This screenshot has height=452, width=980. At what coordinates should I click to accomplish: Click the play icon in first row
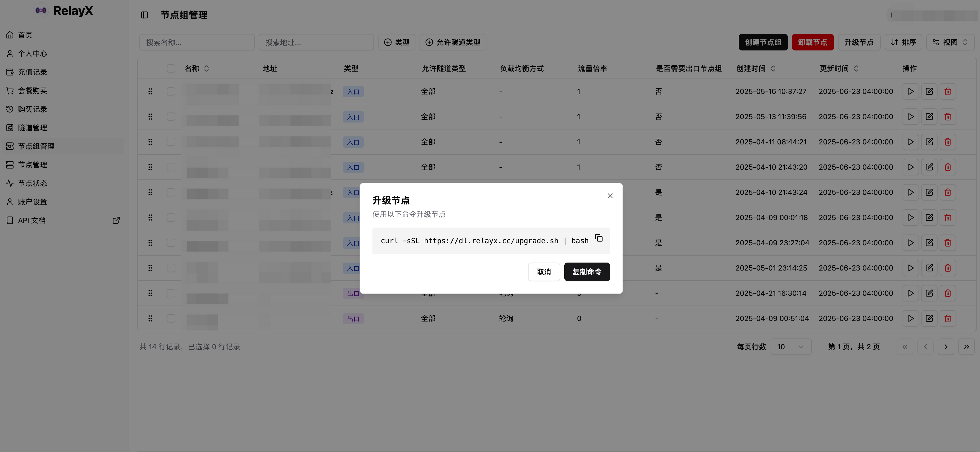[x=910, y=91]
